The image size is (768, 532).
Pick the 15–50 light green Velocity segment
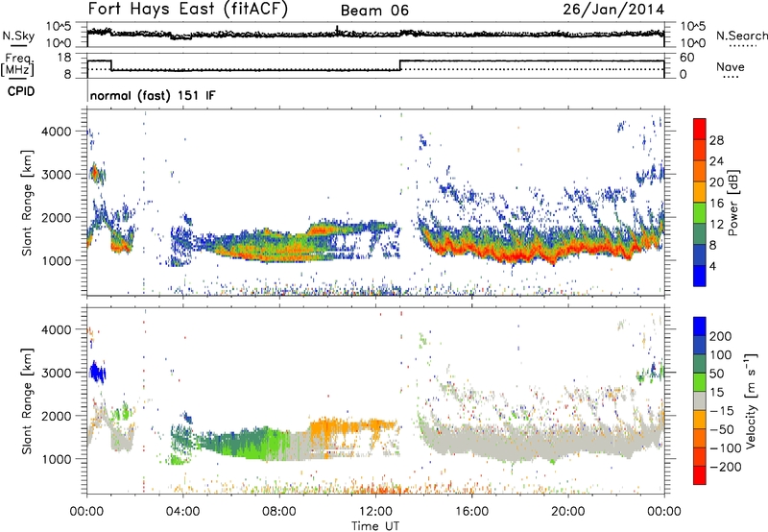[700, 382]
